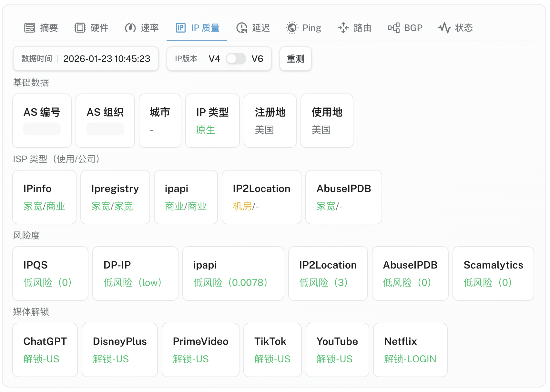Click the IP quality tab icon

(x=181, y=28)
